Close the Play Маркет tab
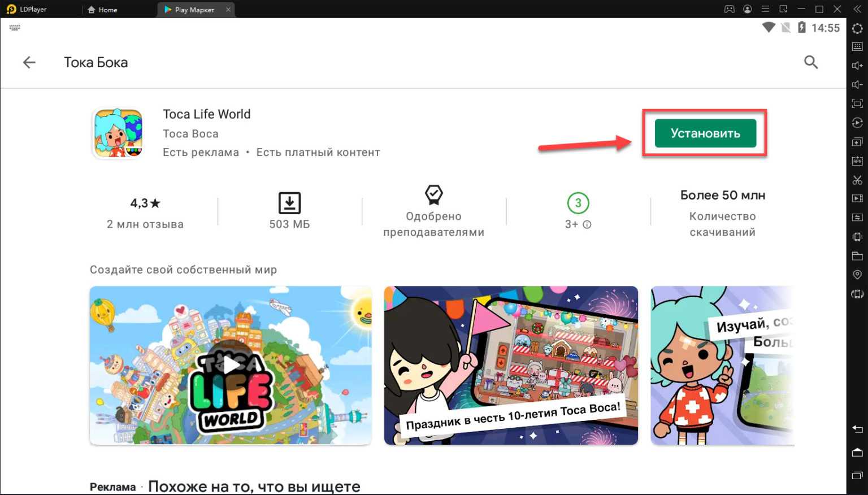 (228, 10)
